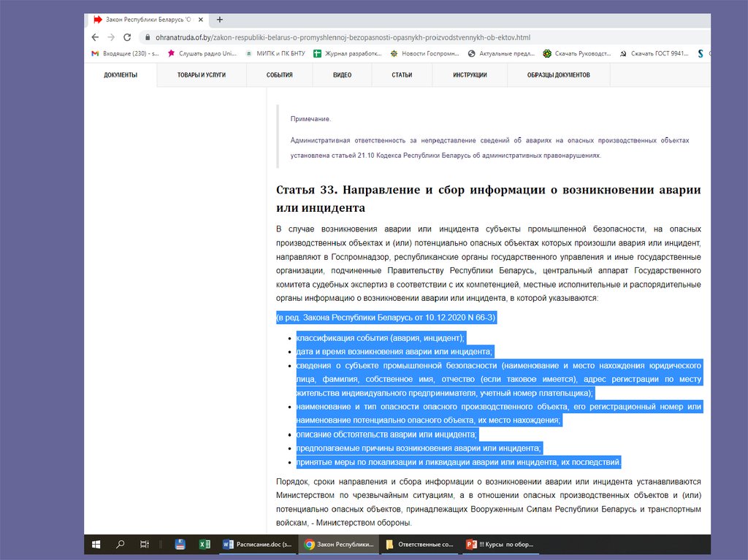Open the ТОВАРЫ И УСЛУГИ menu
Image resolution: width=748 pixels, height=560 pixels.
click(x=202, y=75)
